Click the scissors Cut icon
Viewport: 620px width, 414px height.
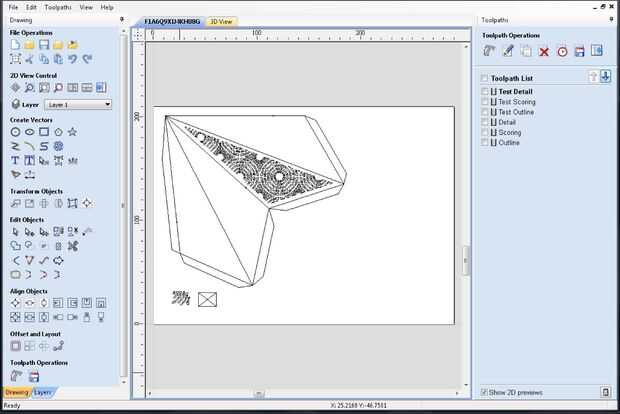pyautogui.click(x=30, y=59)
